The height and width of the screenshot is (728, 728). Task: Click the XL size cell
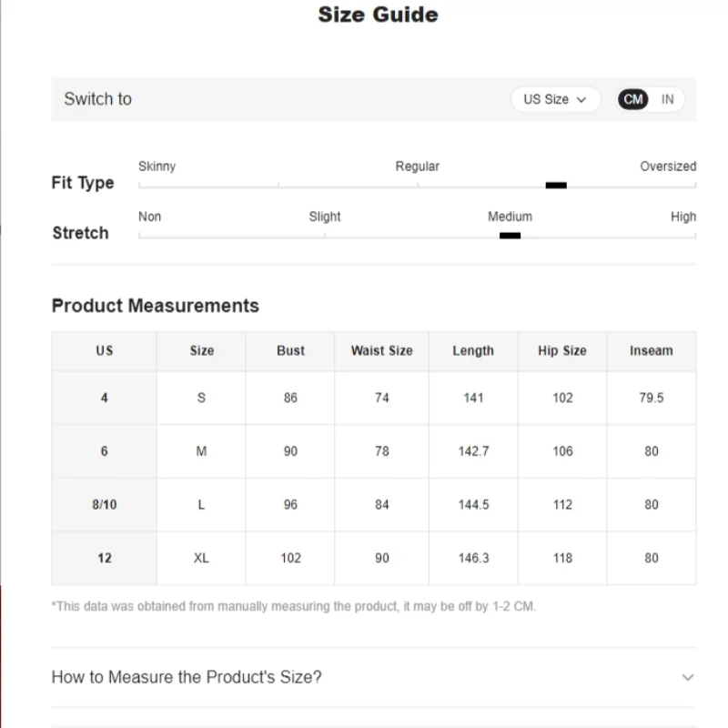tap(201, 558)
